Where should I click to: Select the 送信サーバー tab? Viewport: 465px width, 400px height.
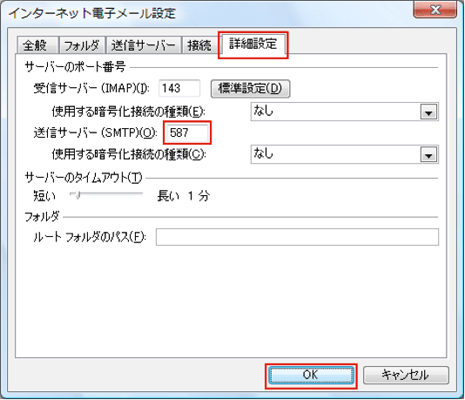click(143, 45)
